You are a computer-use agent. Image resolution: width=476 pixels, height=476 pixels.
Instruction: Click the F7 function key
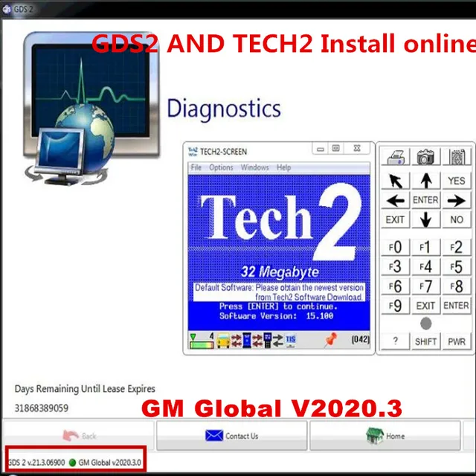(x=426, y=286)
